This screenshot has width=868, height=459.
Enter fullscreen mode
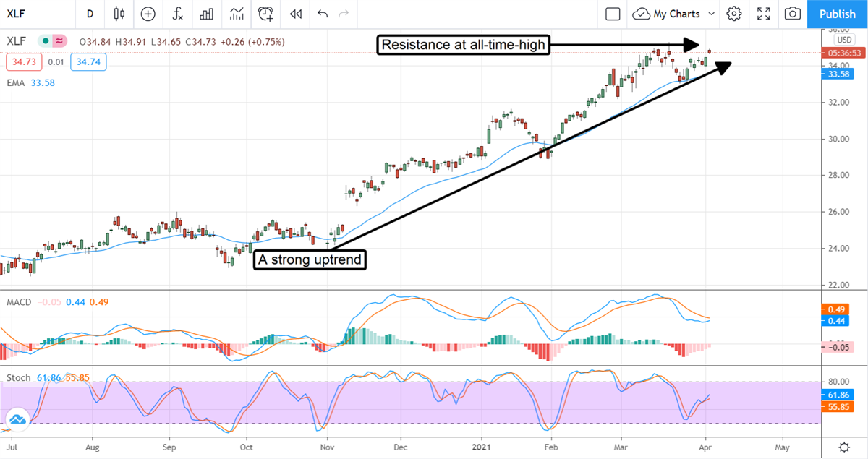pos(763,14)
